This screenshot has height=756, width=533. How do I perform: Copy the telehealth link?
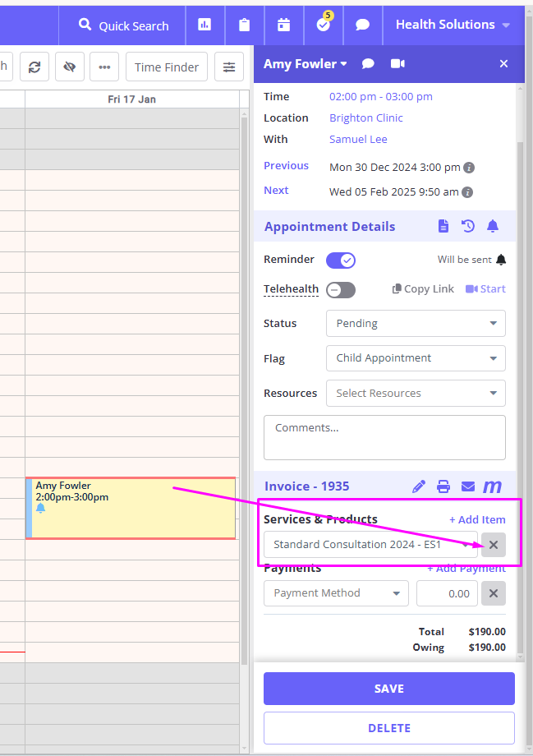423,288
